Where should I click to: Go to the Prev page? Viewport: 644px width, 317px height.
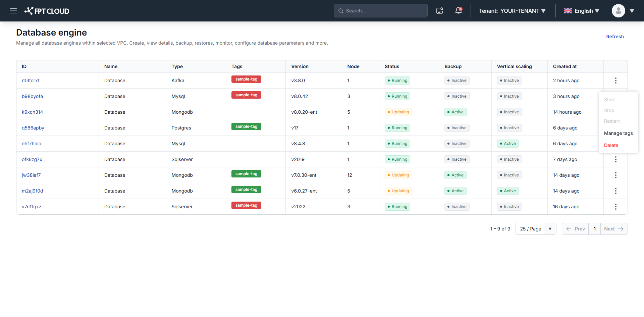click(576, 229)
